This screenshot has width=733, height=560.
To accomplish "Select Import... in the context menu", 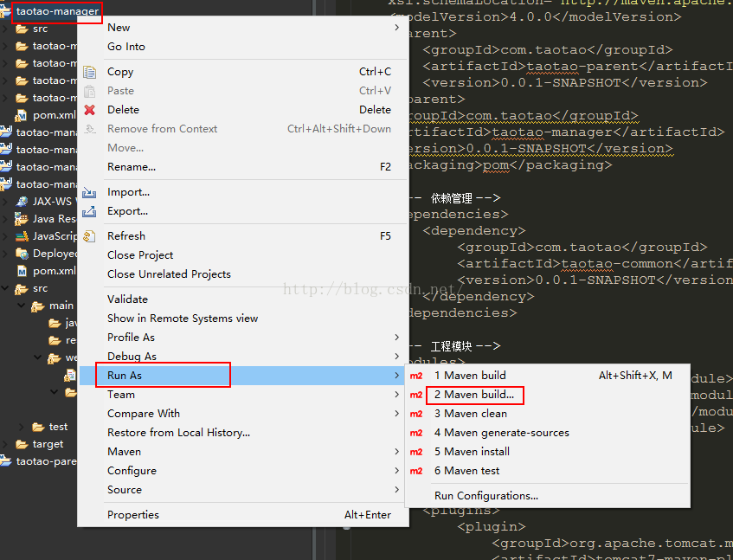I will tap(243, 192).
